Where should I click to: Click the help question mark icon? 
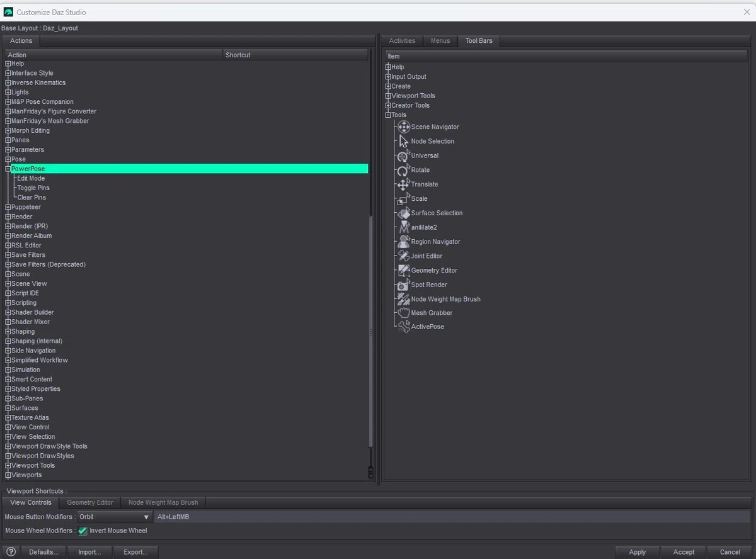coord(11,552)
